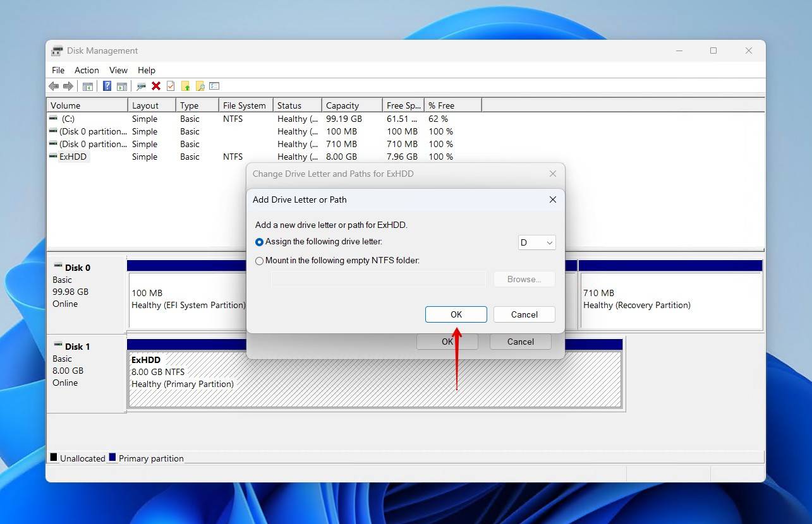Toggle the Show/Hide Console Tree icon

point(88,86)
